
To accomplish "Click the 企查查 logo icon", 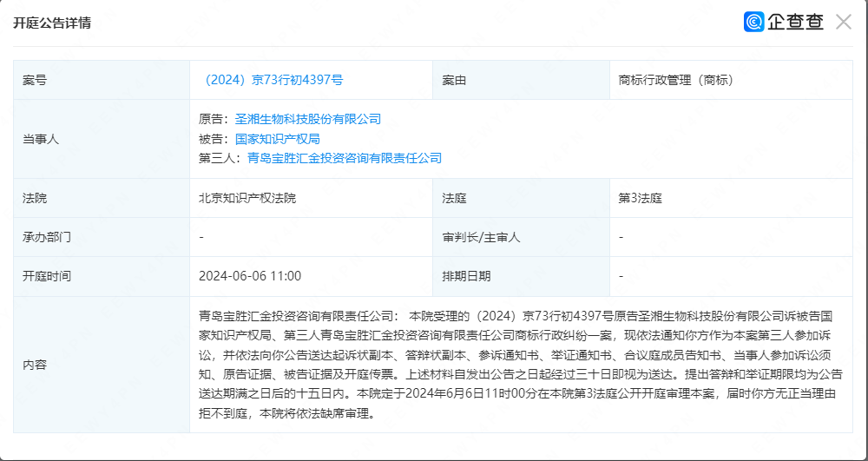I will pyautogui.click(x=753, y=22).
